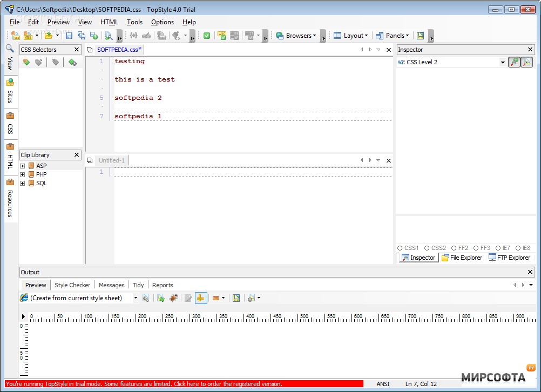Switch to the Style Checker output tab
Screen dimensions: 541x392
coord(72,286)
